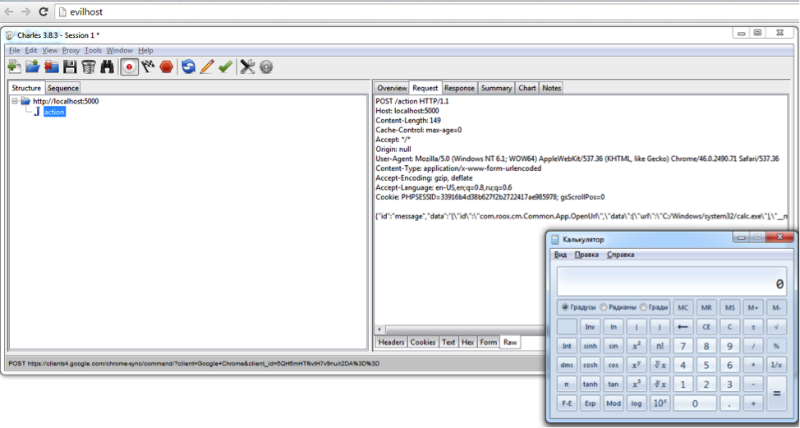800x428 pixels.
Task: Click the Calculator title bar icon
Action: pos(555,239)
